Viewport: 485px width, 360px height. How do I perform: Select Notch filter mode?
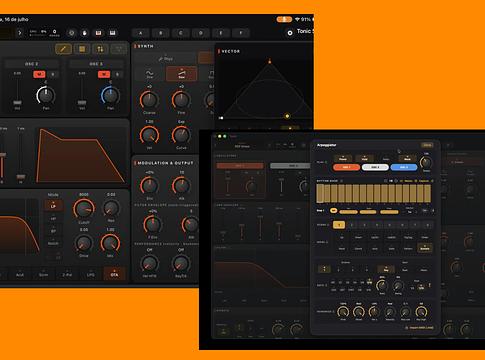coord(53,243)
